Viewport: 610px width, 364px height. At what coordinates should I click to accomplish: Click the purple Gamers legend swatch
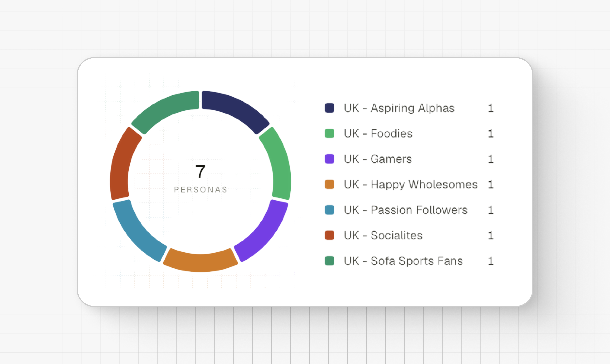[329, 159]
